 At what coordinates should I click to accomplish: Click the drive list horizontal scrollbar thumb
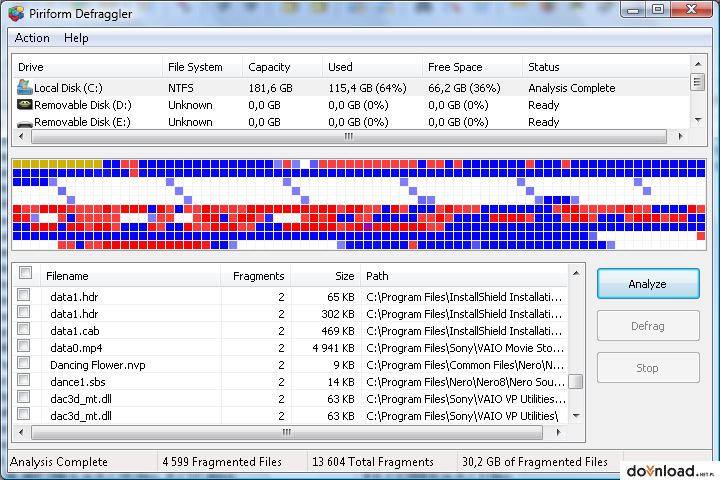pos(349,136)
